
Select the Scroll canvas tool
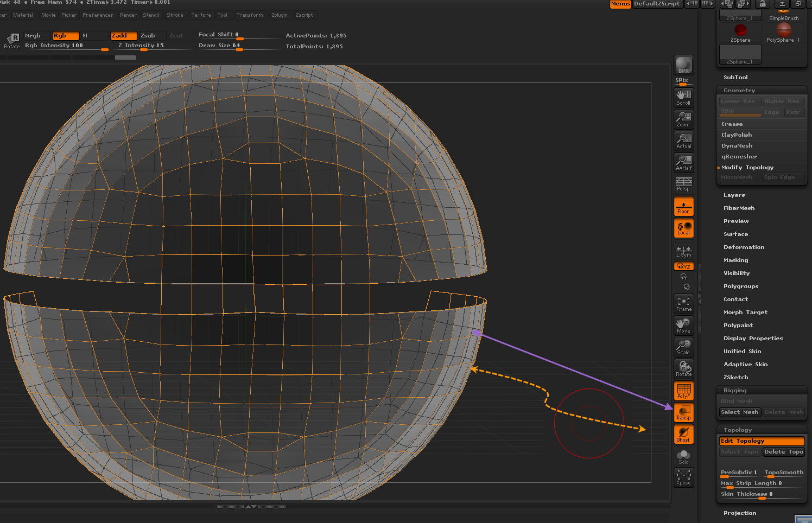click(x=683, y=98)
